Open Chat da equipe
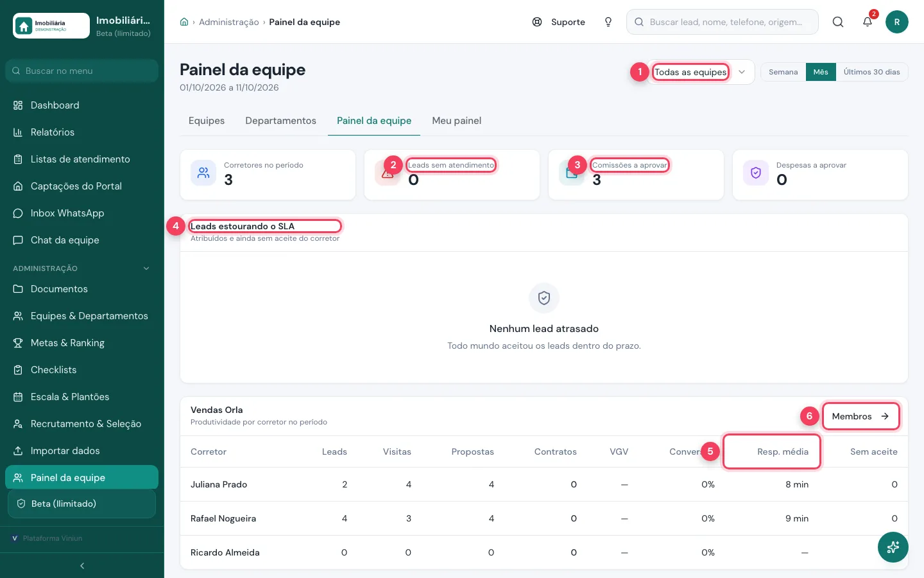924x578 pixels. 81,240
